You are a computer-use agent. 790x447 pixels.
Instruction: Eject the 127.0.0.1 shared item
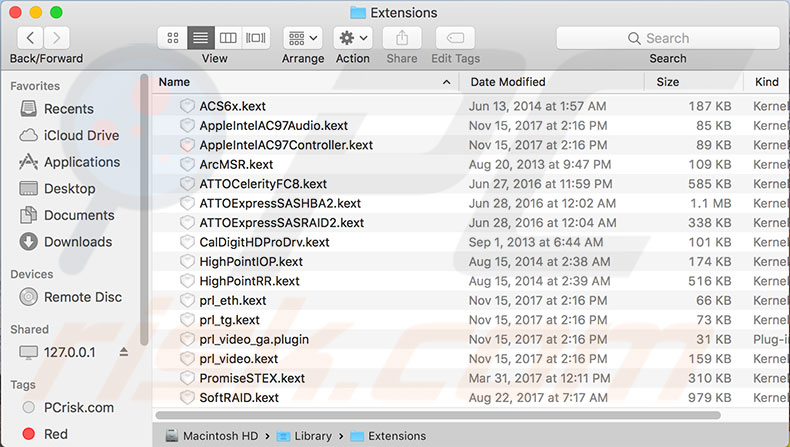(124, 352)
